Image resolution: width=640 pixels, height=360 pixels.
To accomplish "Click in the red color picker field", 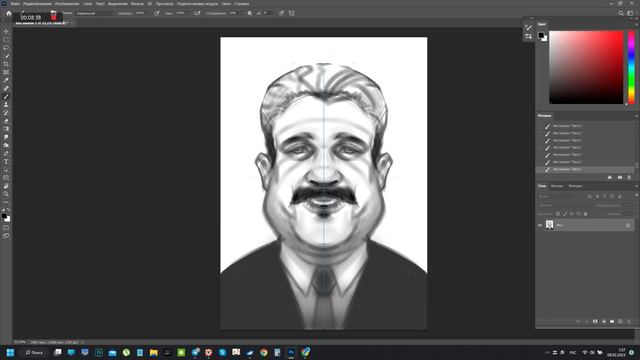I will (x=586, y=67).
